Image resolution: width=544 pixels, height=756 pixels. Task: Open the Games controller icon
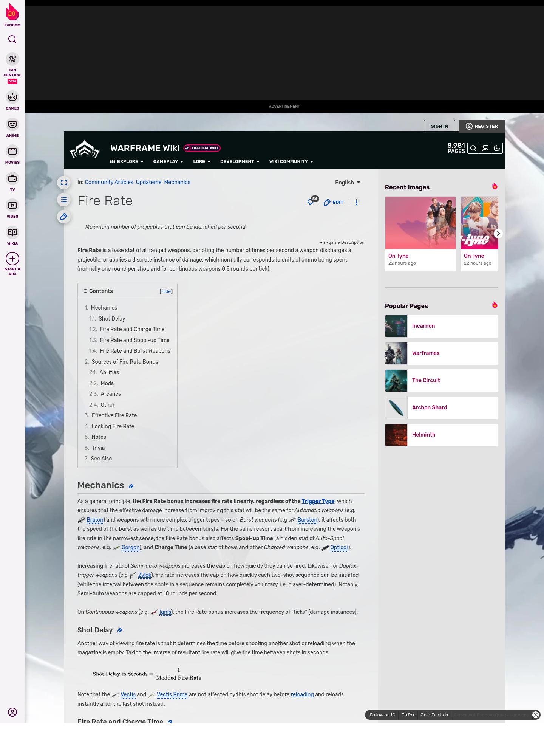12,97
